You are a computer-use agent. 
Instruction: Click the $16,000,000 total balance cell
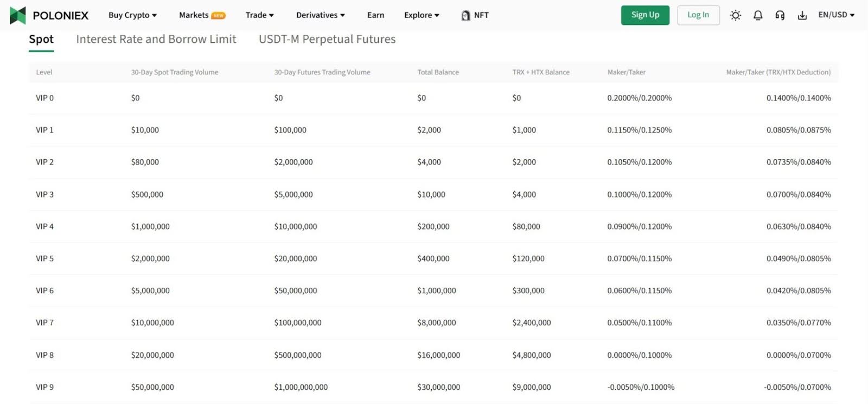(439, 355)
